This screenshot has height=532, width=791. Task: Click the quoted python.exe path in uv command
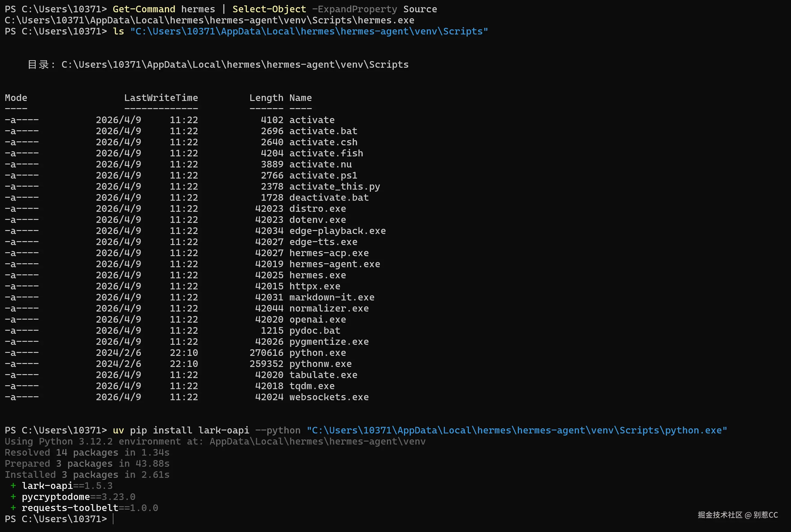point(517,430)
